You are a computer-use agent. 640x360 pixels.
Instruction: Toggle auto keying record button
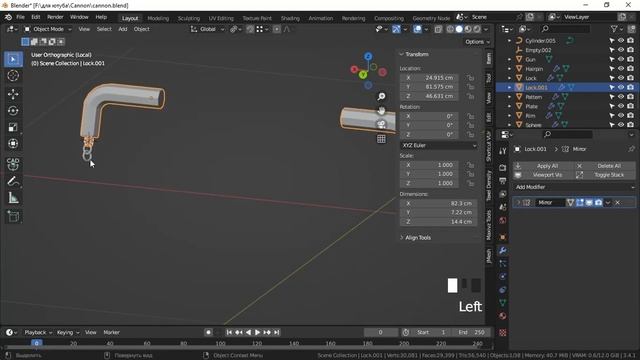coord(208,332)
